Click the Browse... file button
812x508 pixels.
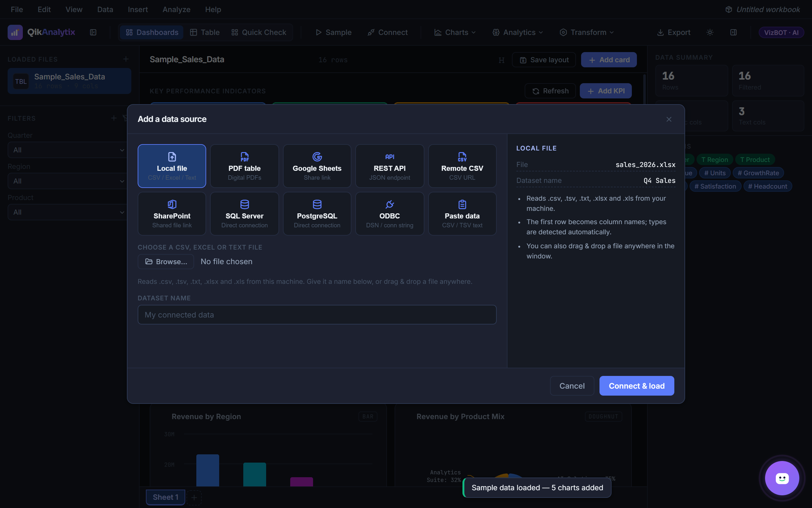[x=166, y=261]
